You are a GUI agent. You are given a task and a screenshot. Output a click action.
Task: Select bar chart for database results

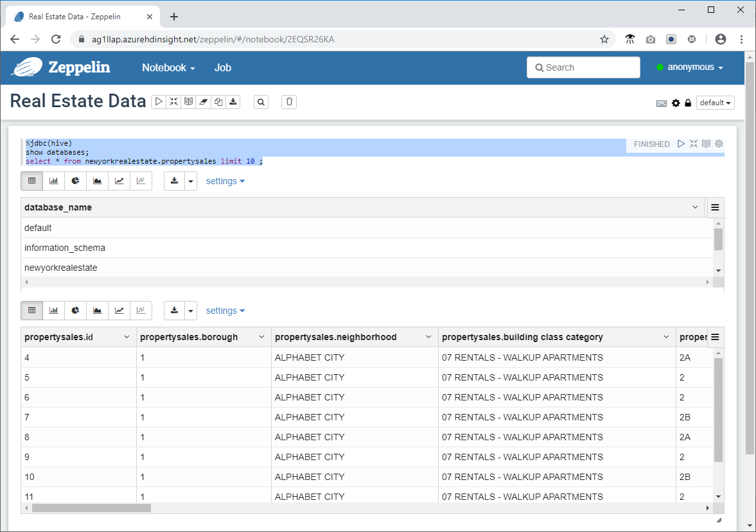[53, 181]
